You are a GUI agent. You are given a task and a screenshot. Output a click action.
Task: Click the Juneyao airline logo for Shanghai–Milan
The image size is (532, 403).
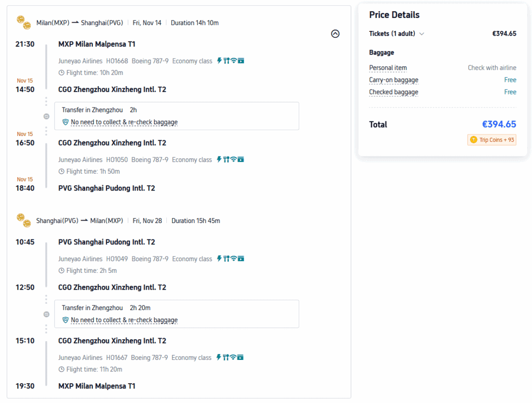[24, 220]
